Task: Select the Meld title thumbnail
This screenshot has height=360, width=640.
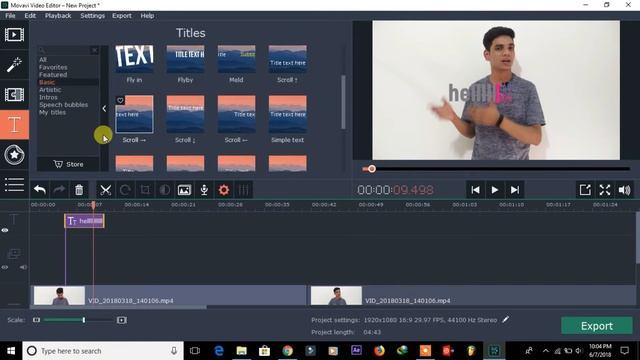Action: coord(236,59)
